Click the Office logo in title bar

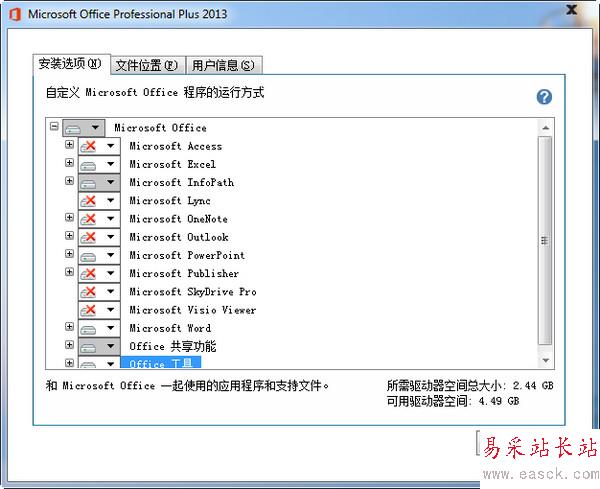click(x=15, y=15)
